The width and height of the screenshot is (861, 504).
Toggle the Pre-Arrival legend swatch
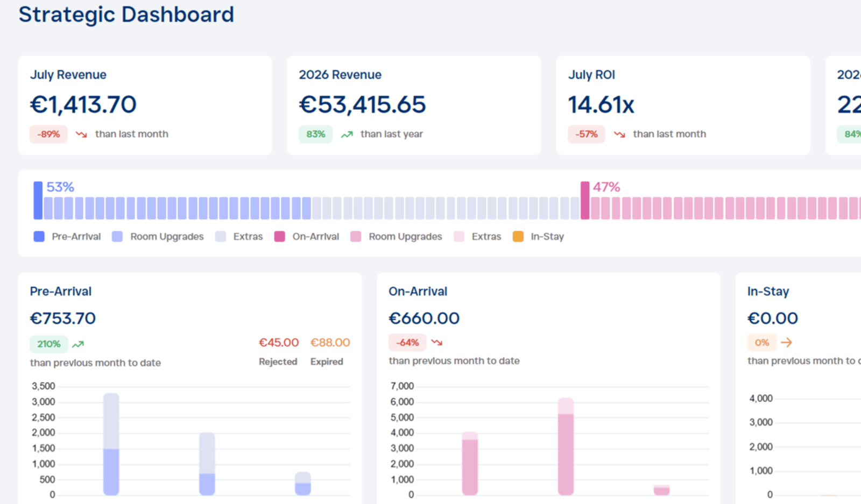[x=39, y=237]
